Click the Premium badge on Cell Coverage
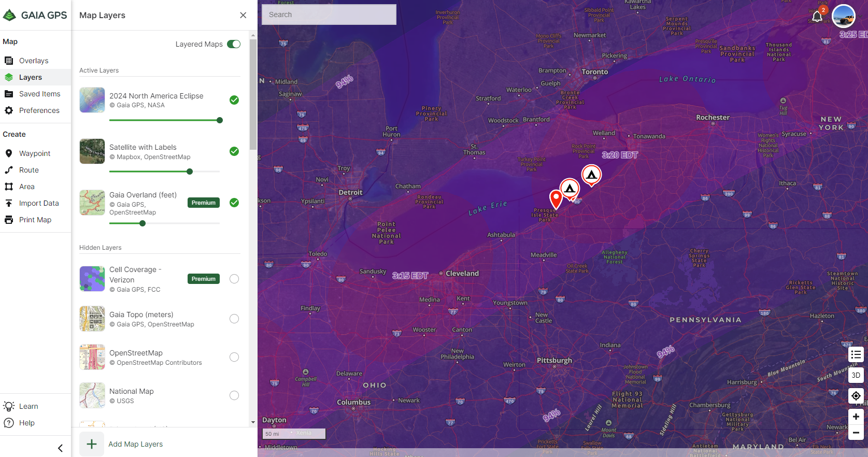Image resolution: width=868 pixels, height=457 pixels. pyautogui.click(x=204, y=279)
